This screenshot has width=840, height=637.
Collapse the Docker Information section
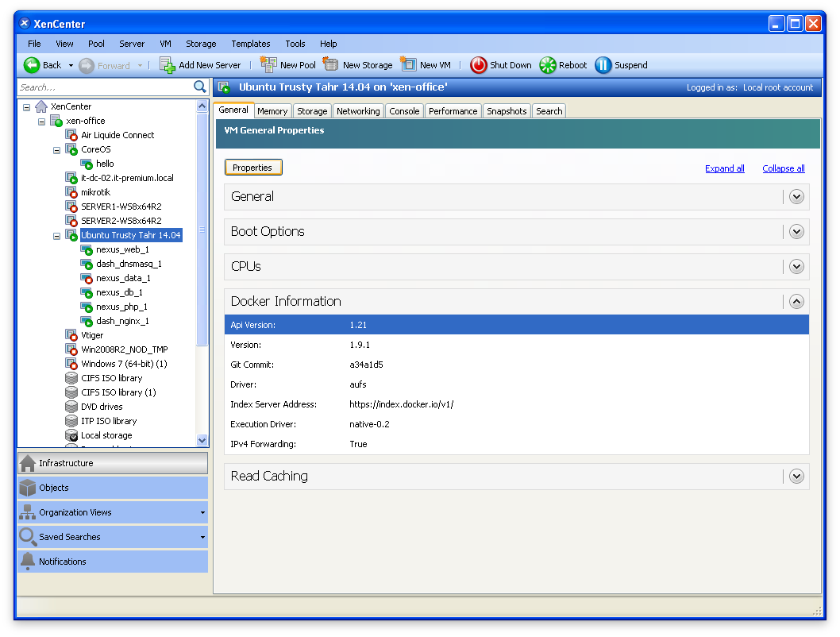[796, 302]
